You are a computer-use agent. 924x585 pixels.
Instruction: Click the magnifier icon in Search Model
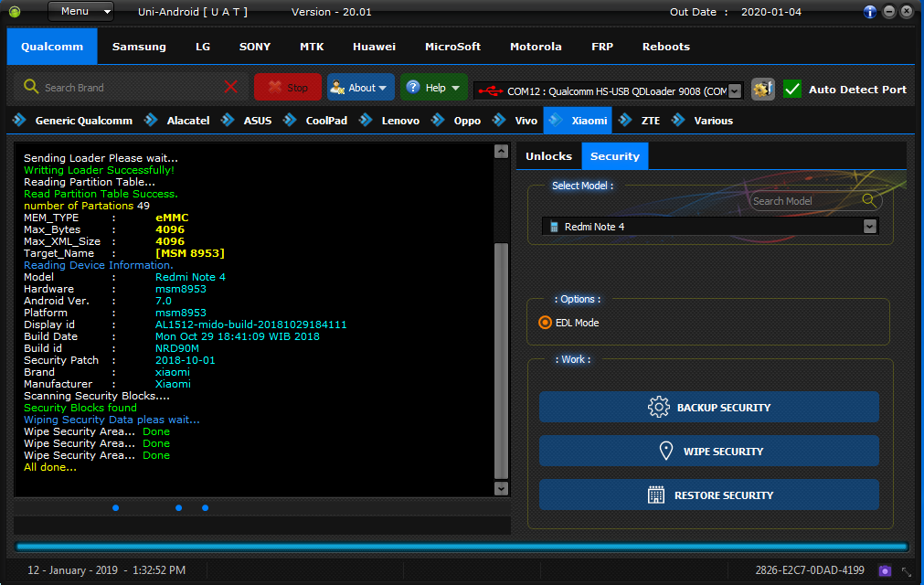point(868,200)
